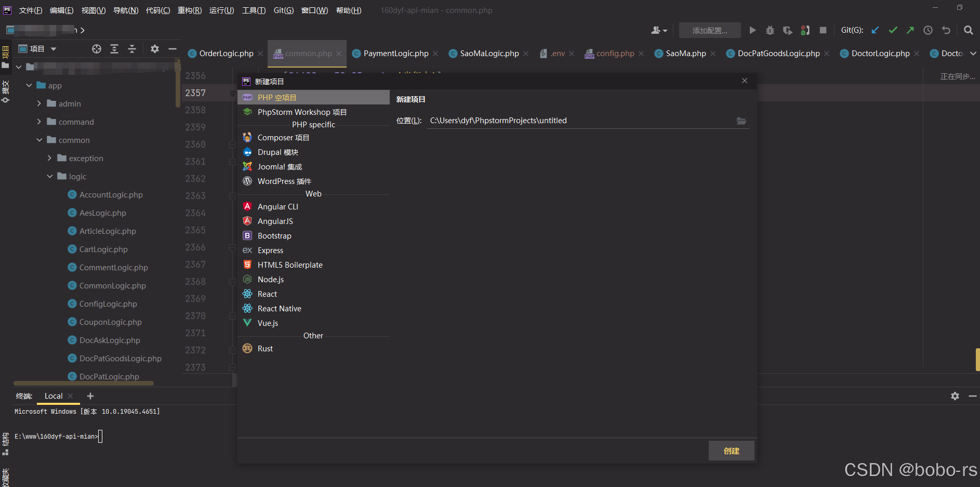Collapse the logic folder

[50, 176]
